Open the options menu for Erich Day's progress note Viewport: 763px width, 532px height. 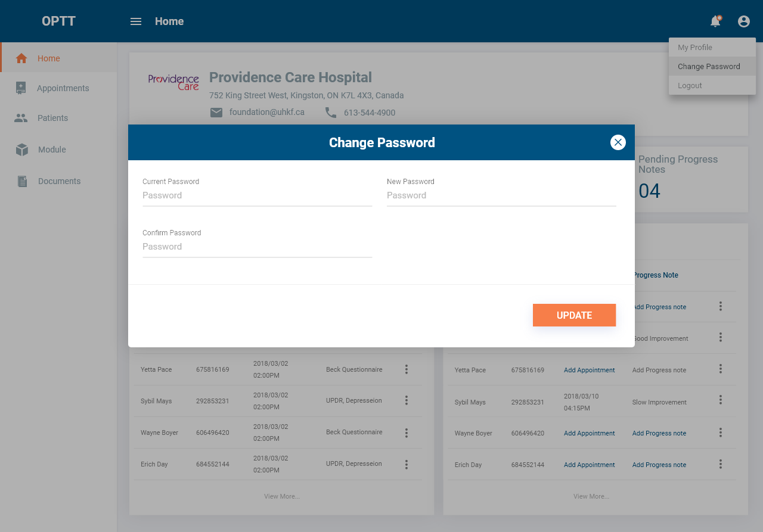click(x=720, y=464)
